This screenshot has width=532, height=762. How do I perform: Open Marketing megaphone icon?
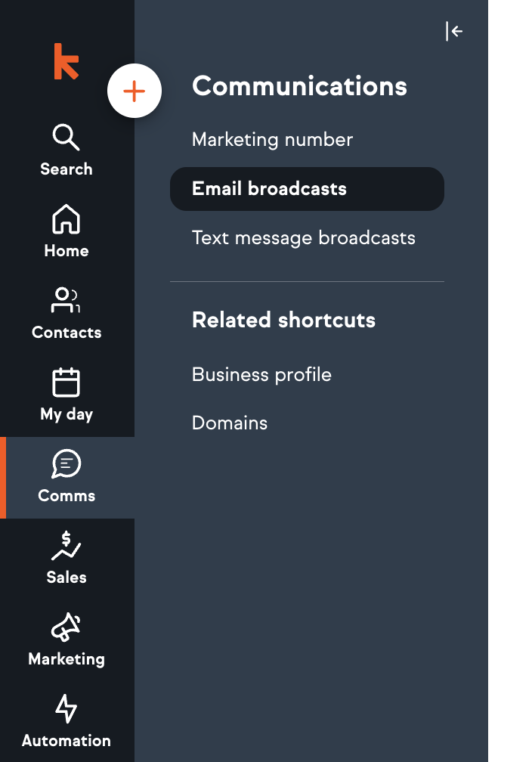(66, 627)
